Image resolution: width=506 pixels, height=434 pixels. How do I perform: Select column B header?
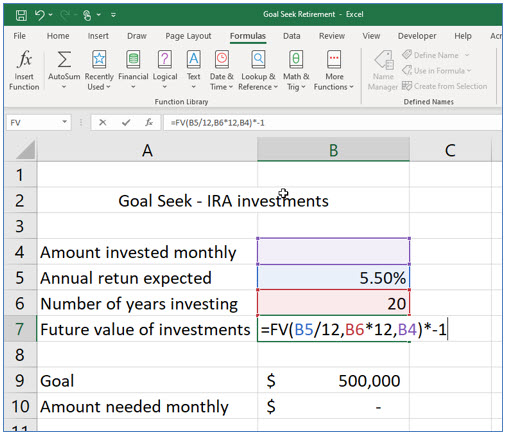coord(333,150)
